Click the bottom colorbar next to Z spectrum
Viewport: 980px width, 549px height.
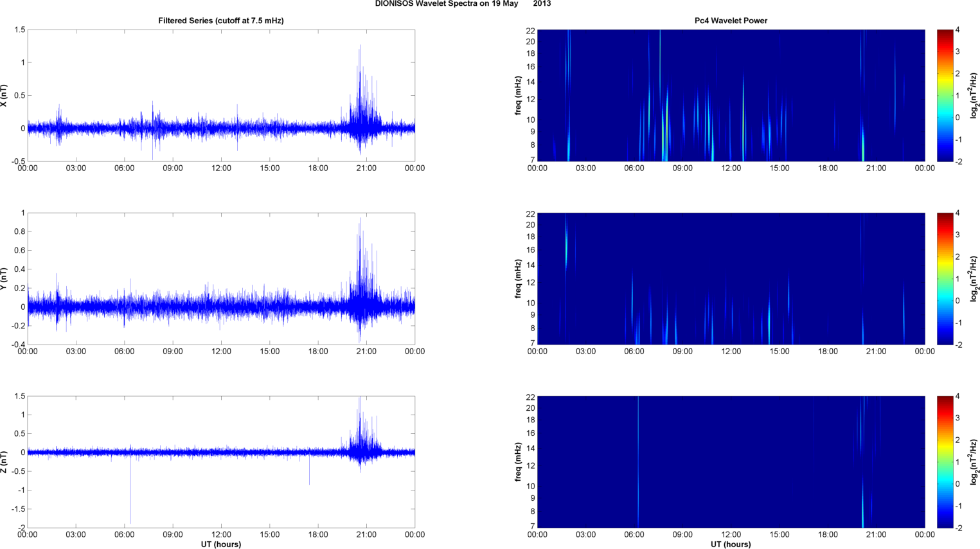tap(945, 462)
